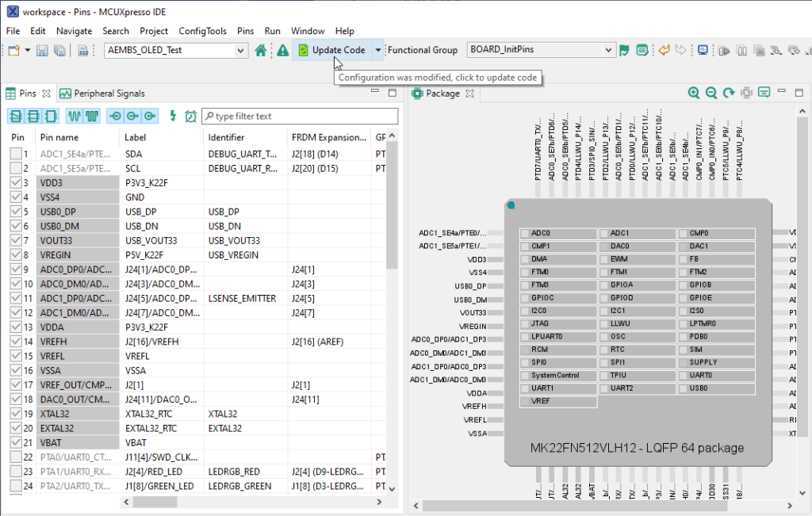Viewport: 812px width, 516px height.
Task: Click the type filter text field
Action: 300,116
